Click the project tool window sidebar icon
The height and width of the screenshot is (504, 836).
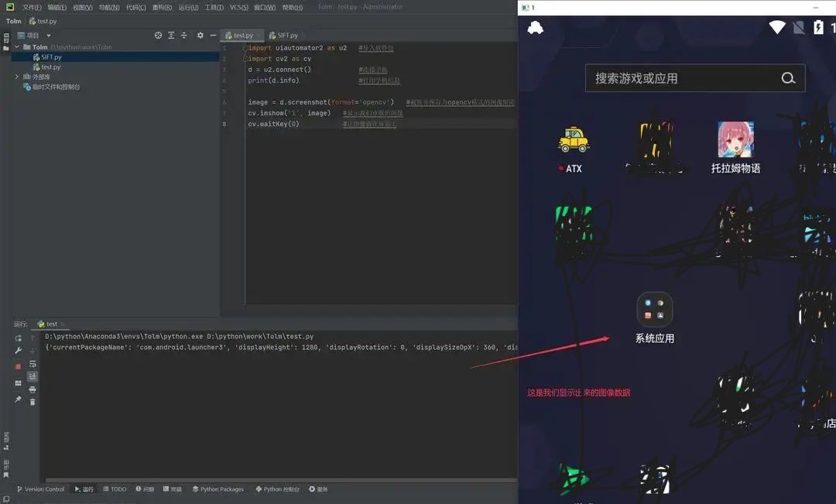coord(6,42)
